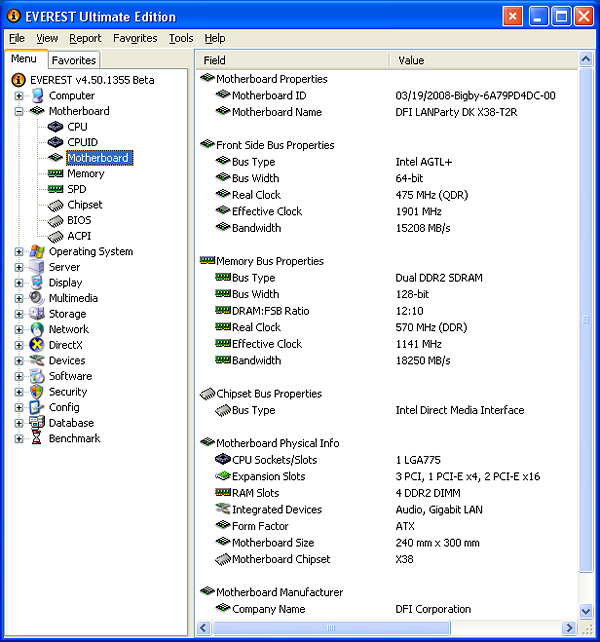Switch to the Menu tab

[x=24, y=59]
